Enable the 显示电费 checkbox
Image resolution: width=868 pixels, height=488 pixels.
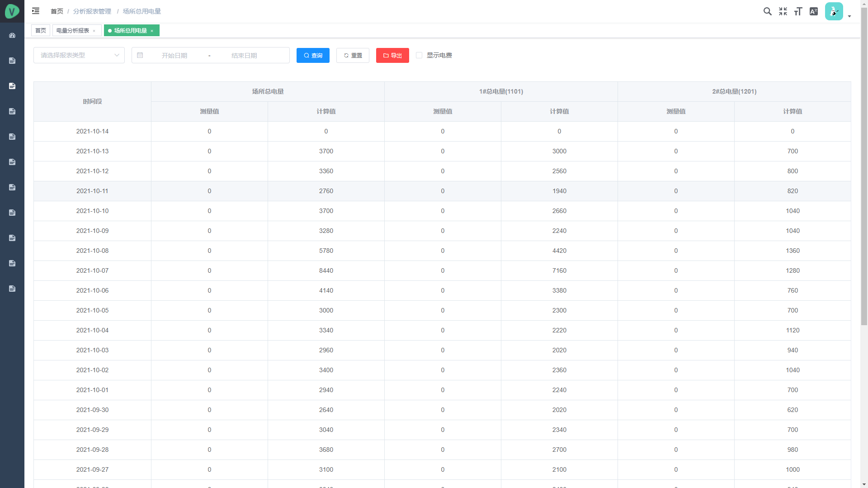419,55
